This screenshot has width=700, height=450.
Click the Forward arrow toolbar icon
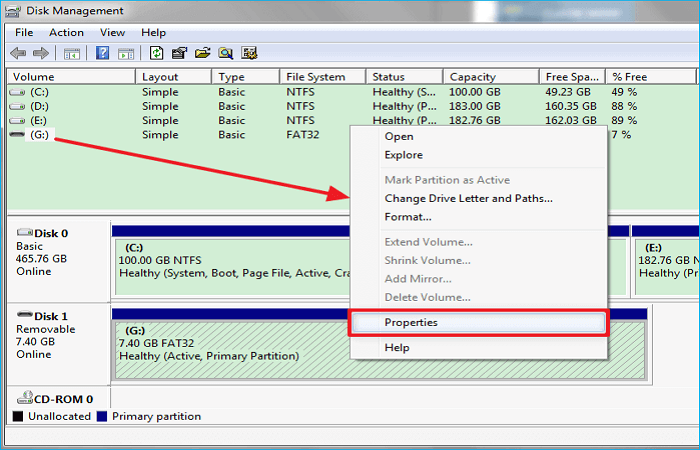41,53
